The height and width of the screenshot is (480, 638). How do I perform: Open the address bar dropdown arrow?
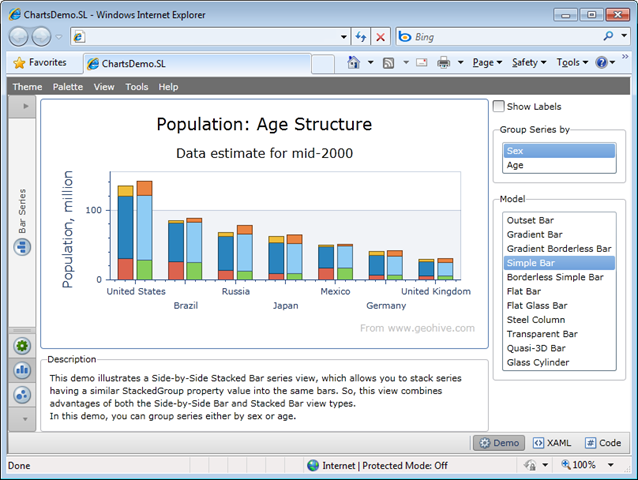(344, 37)
